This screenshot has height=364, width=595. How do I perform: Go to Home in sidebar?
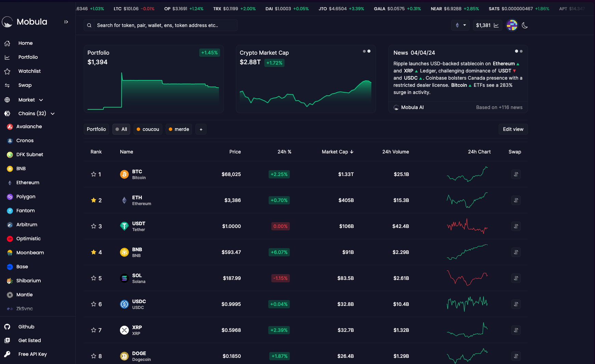(x=26, y=43)
